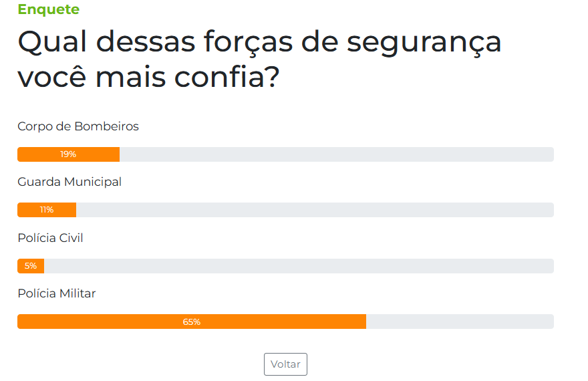Screen dimensions: 588x381
Task: Select the Polícia Civil option label
Action: click(x=50, y=238)
